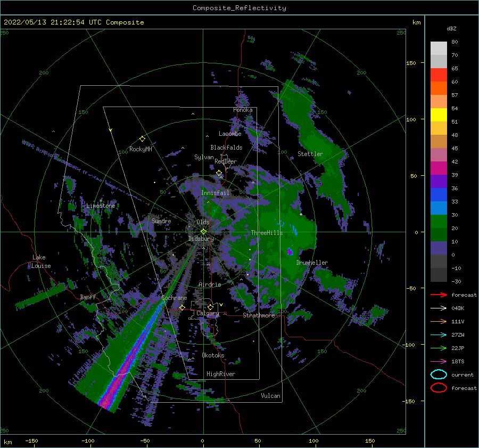
Task: Click the yellow km label at top right
Action: [x=416, y=22]
